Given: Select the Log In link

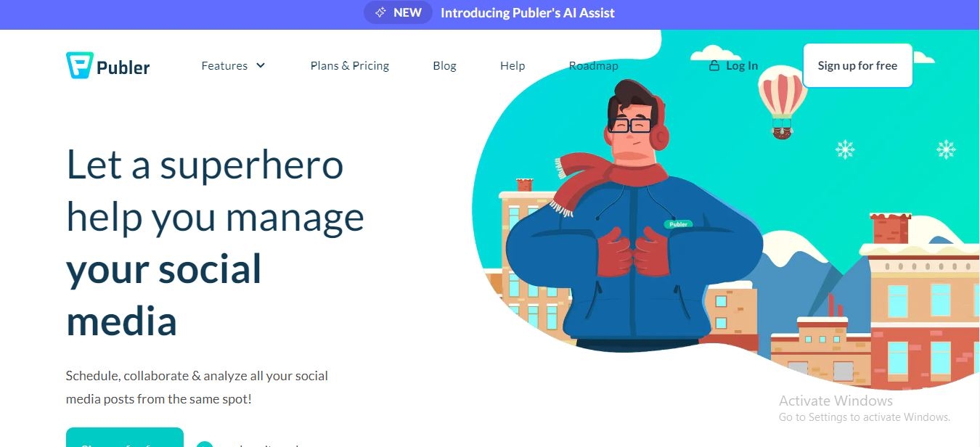Looking at the screenshot, I should click(x=742, y=65).
